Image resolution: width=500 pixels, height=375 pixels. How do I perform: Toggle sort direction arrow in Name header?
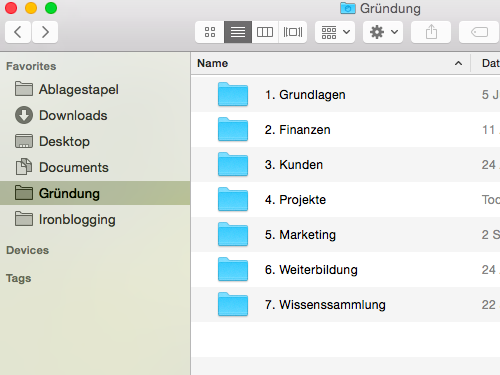coord(458,63)
